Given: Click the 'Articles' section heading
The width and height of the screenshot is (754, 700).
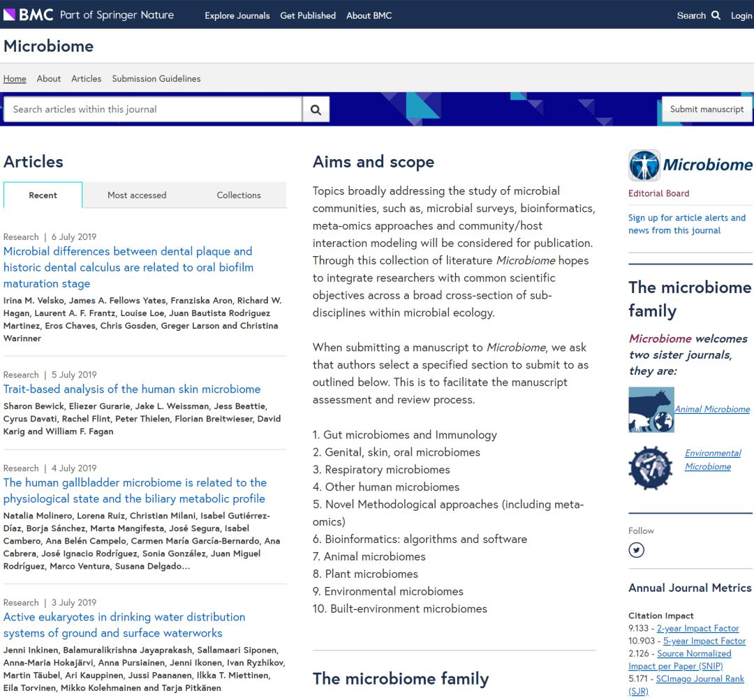Looking at the screenshot, I should pos(34,162).
